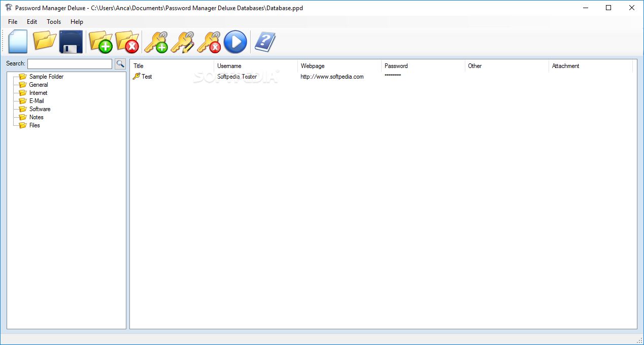
Task: Click the masked password asterisks cell
Action: click(393, 76)
